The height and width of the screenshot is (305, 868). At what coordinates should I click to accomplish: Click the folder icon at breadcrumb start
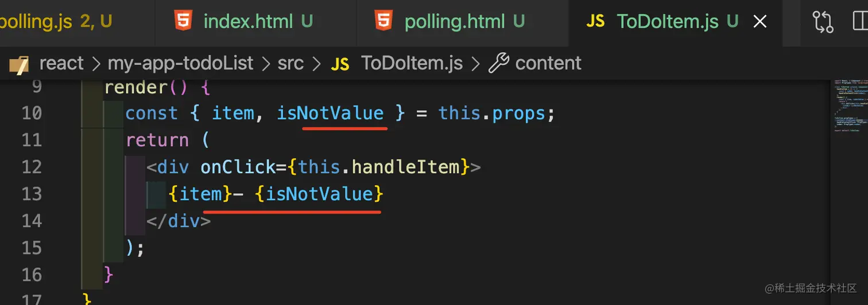[x=18, y=65]
